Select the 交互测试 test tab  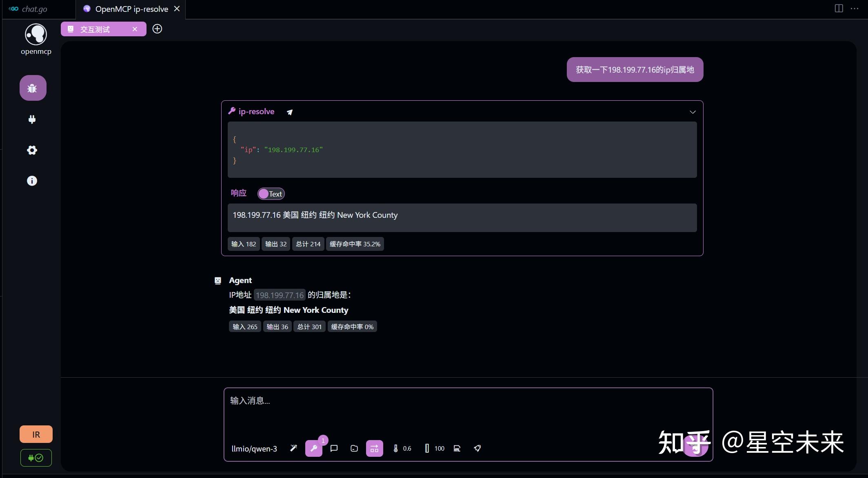point(94,29)
